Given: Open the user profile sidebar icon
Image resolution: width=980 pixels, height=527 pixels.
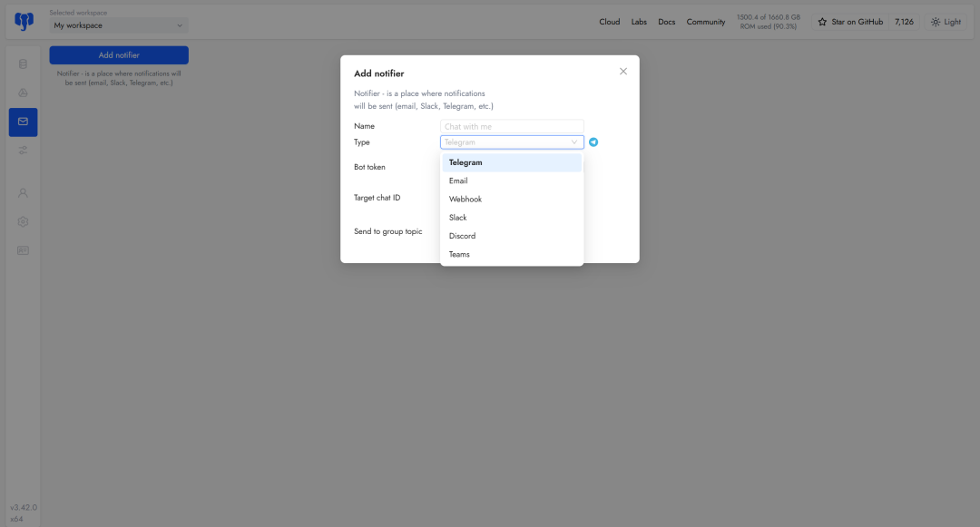Looking at the screenshot, I should tap(23, 193).
